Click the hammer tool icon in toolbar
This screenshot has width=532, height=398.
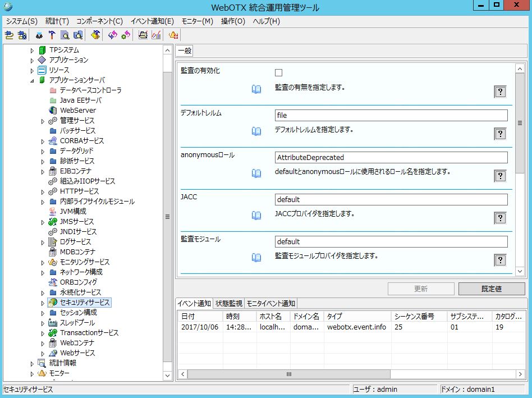52,35
